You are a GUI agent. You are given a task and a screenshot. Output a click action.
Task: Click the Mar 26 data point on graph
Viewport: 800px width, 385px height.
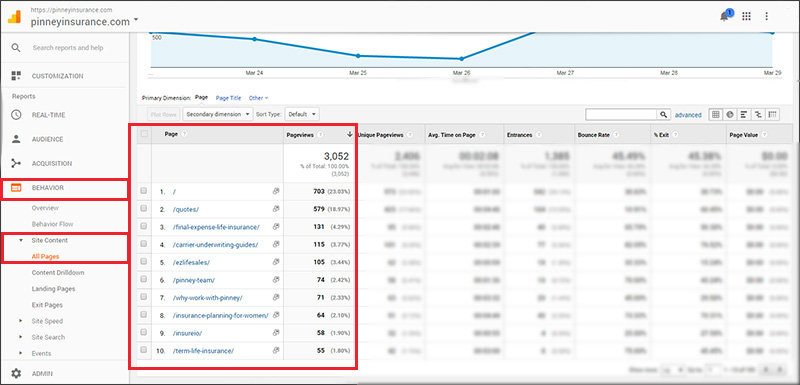click(461, 59)
